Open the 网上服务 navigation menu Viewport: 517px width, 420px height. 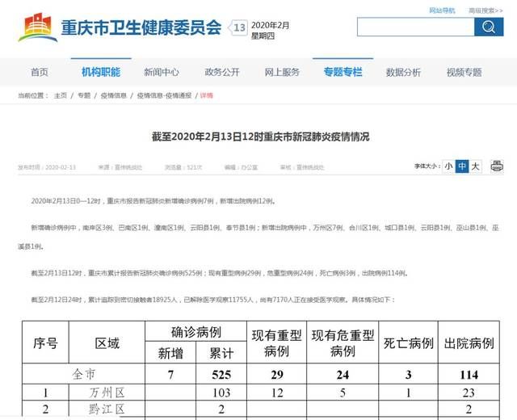[283, 72]
